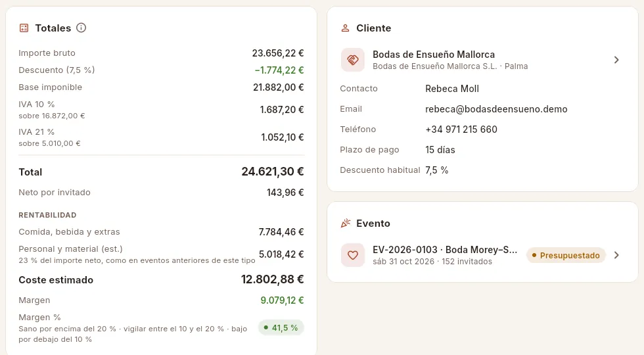
Task: Click the '23 % del importe neto' explanation note
Action: click(x=137, y=260)
